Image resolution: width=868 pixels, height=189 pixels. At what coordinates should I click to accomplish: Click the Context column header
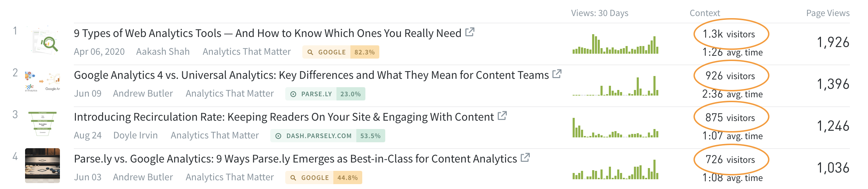(x=705, y=13)
